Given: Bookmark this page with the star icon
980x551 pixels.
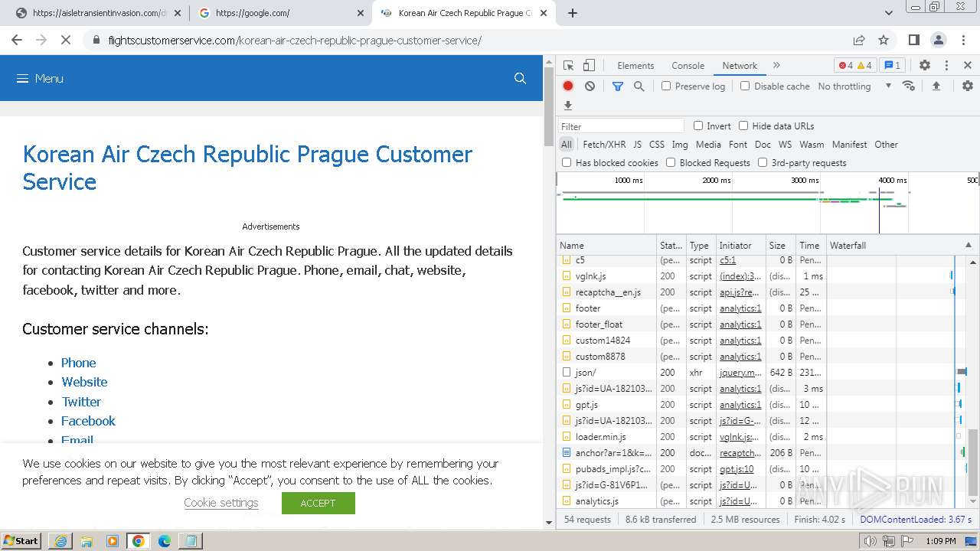Looking at the screenshot, I should (x=884, y=40).
